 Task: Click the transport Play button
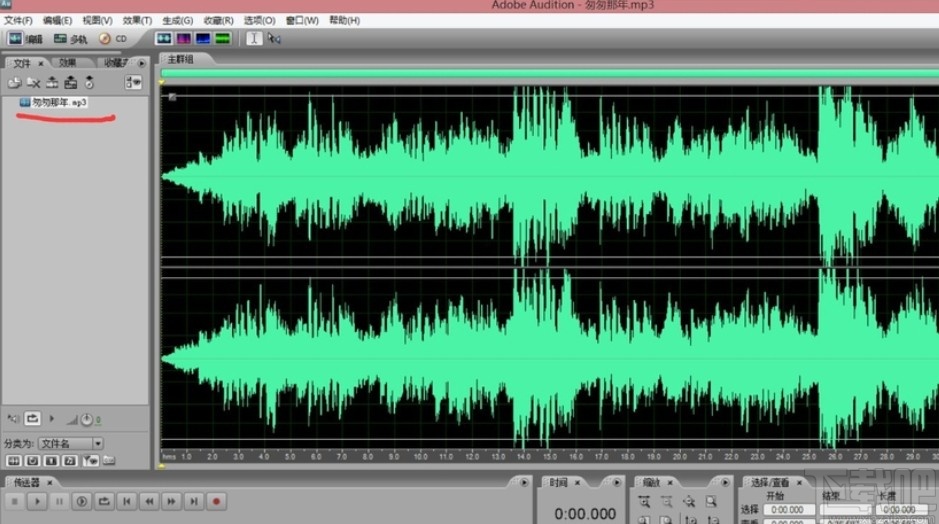37,501
